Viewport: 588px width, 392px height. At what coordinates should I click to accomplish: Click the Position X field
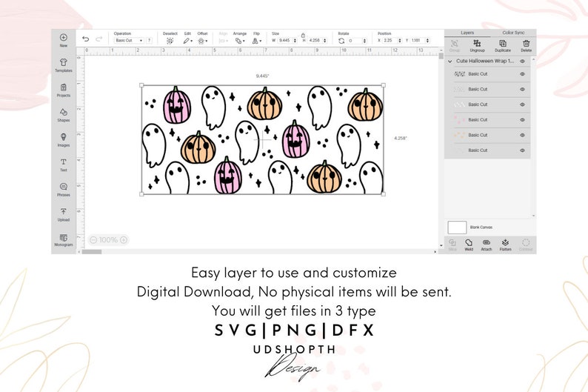390,40
